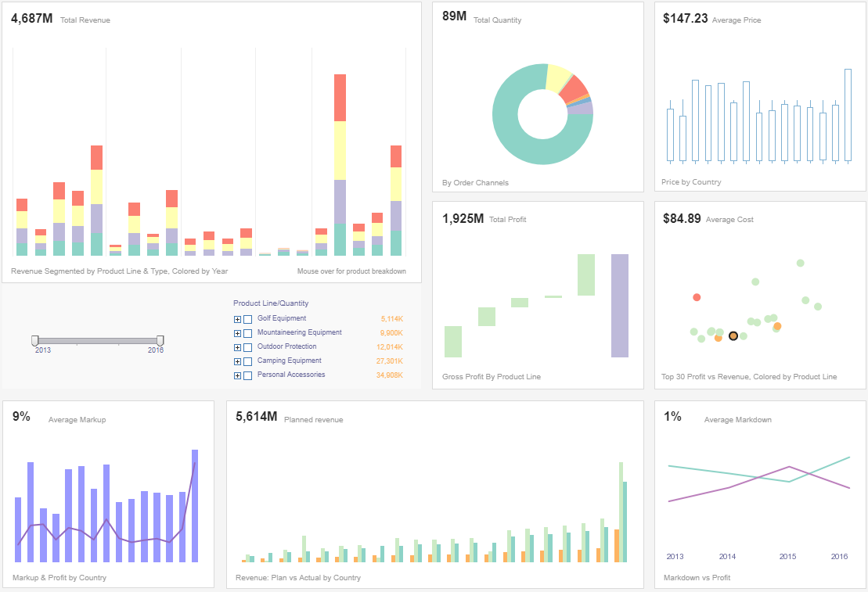Click the 2013 year slider handle
The width and height of the screenshot is (868, 592).
[35, 340]
